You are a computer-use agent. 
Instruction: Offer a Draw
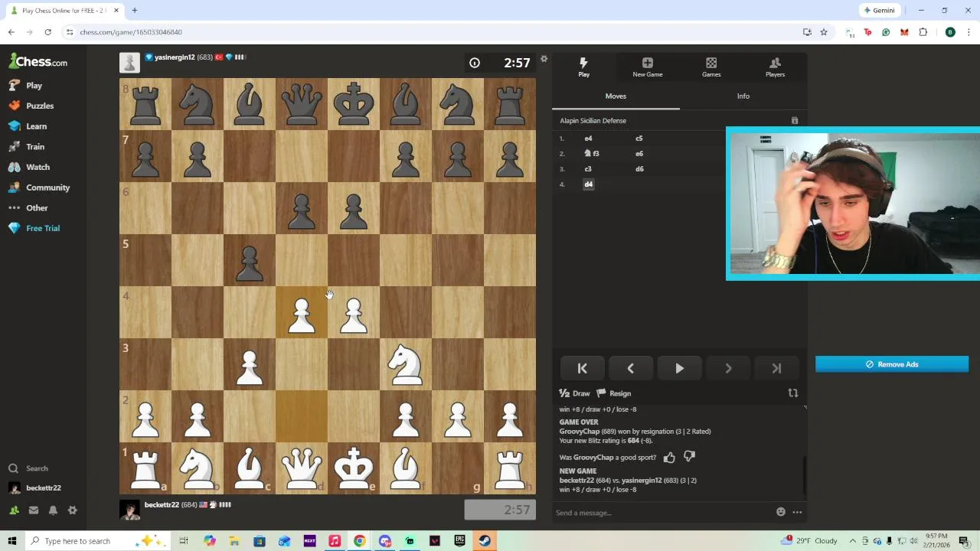575,393
